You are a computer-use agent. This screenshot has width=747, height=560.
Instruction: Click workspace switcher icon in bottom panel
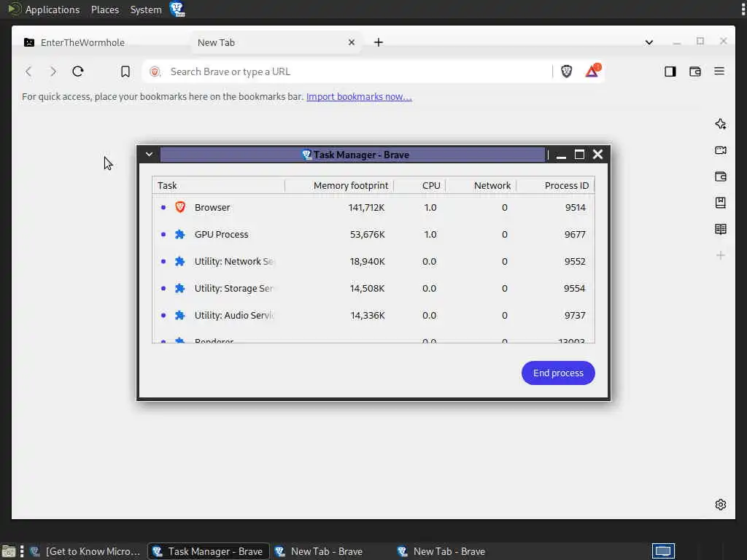coord(663,551)
